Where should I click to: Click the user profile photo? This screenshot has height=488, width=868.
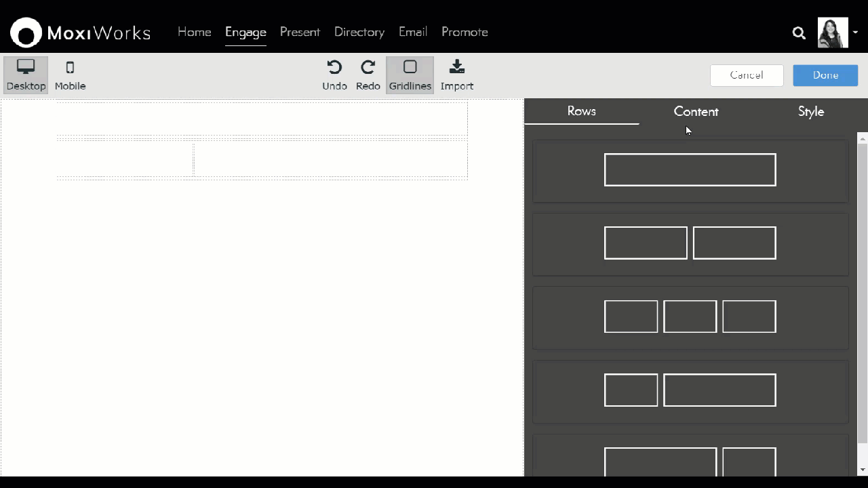(x=832, y=33)
